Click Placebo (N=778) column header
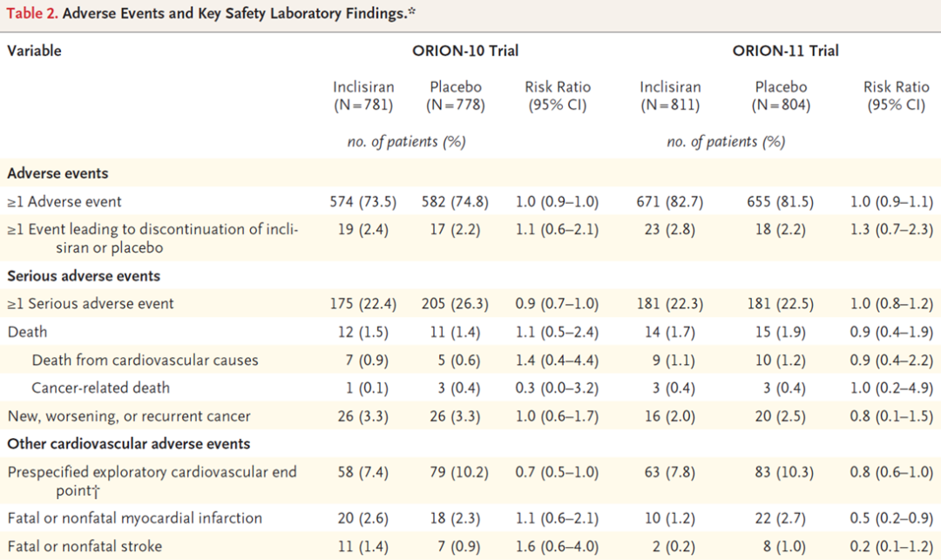Image resolution: width=941 pixels, height=560 pixels. [x=455, y=96]
